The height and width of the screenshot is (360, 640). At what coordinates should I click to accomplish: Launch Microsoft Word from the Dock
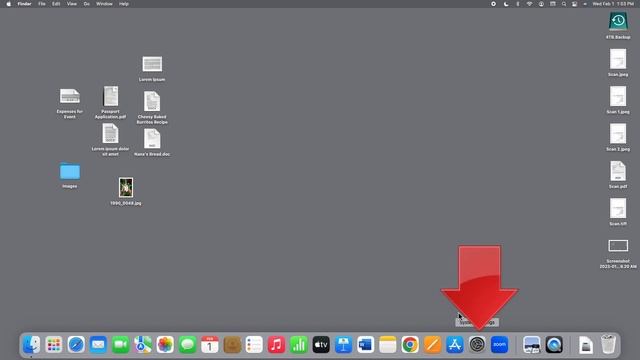365,345
